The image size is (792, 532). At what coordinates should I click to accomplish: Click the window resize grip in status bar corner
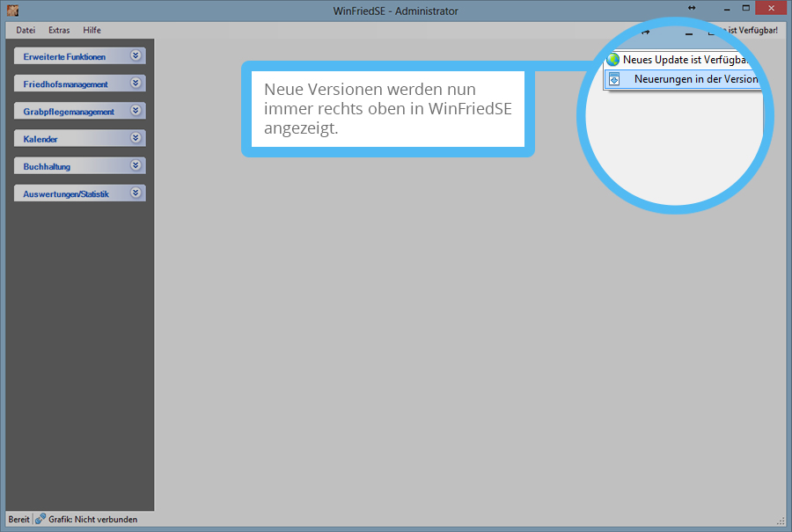click(x=780, y=521)
